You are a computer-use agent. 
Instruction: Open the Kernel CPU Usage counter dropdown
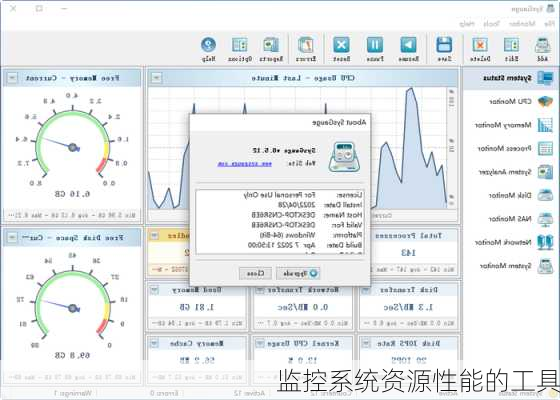click(260, 344)
